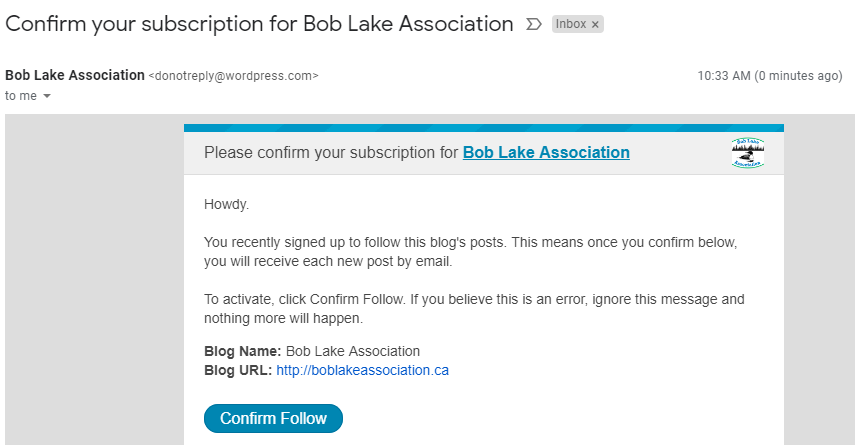
Task: Click the 'to me' recipient text
Action: (19, 96)
